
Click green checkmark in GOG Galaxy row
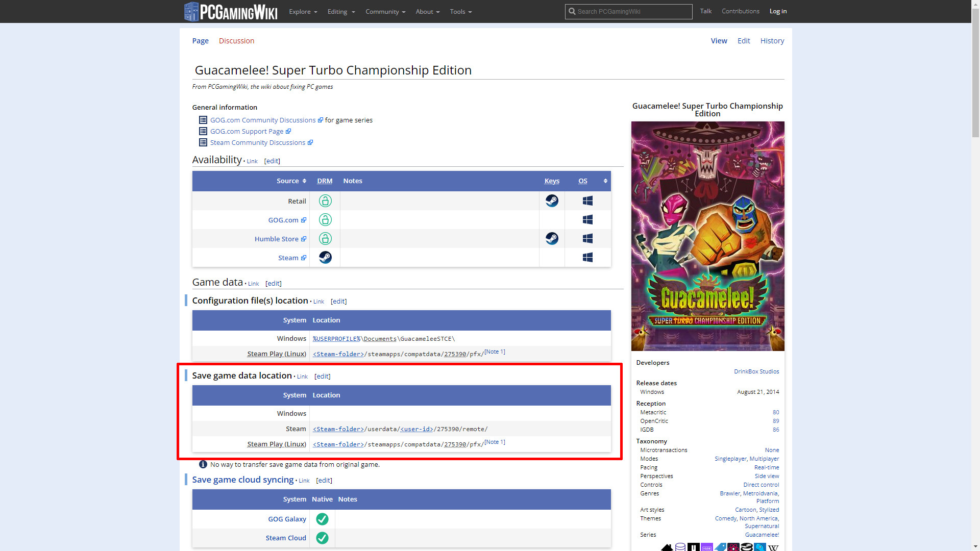coord(322,519)
